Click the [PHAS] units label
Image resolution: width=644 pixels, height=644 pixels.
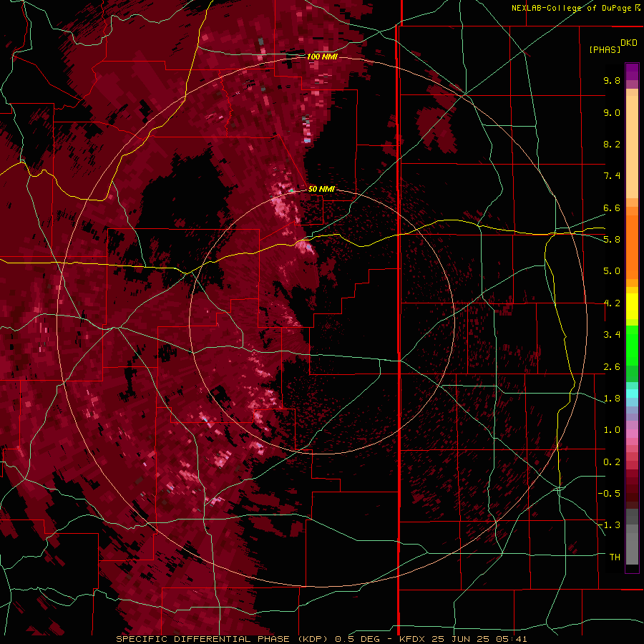point(605,49)
